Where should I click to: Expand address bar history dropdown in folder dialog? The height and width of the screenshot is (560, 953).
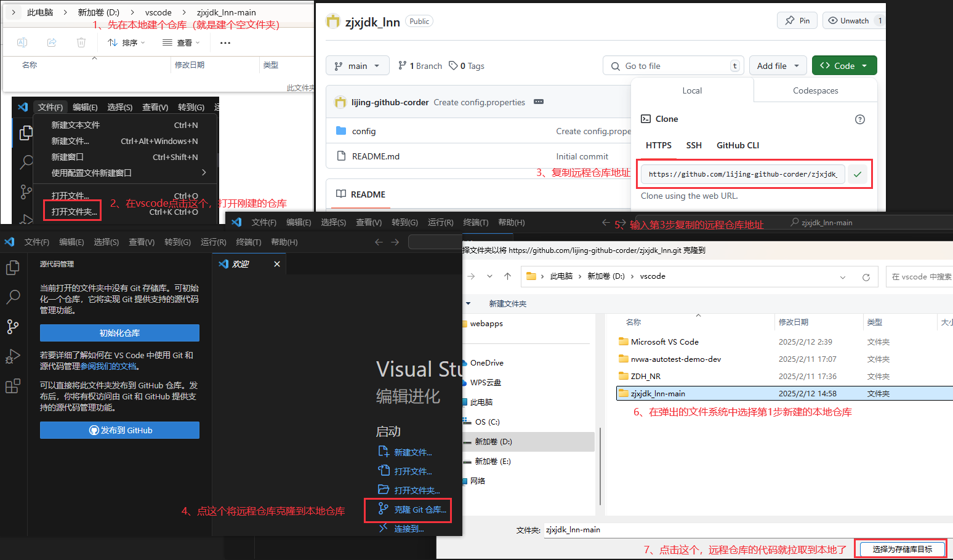tap(843, 277)
